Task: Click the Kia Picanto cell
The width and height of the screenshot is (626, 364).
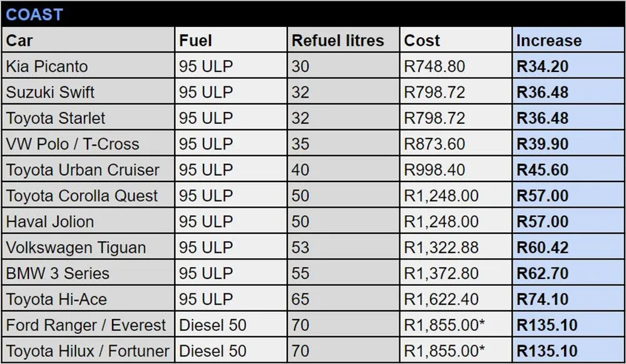Action: pyautogui.click(x=47, y=66)
